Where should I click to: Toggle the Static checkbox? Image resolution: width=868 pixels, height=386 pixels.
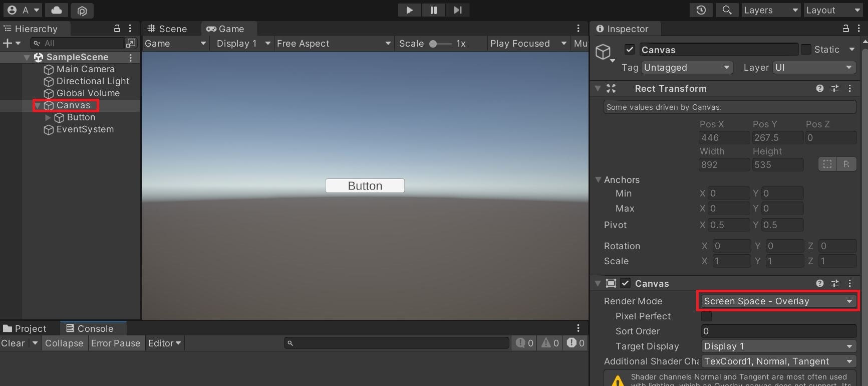806,50
